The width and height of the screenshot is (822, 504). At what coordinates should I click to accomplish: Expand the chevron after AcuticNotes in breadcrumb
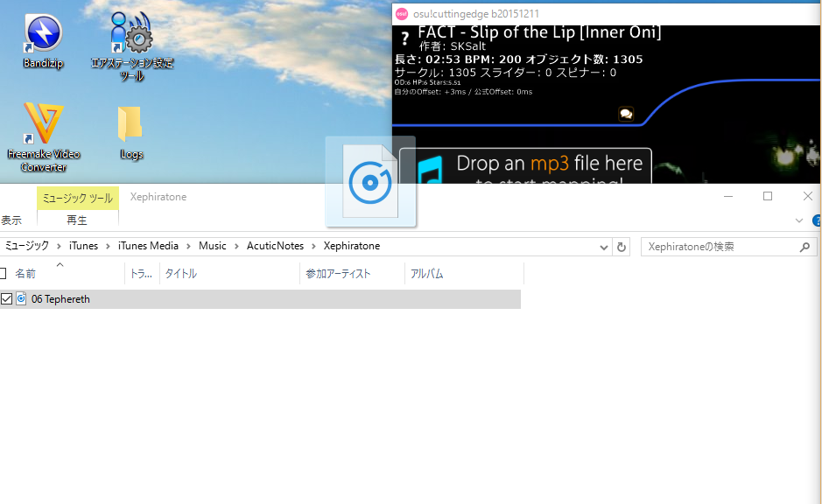point(313,246)
